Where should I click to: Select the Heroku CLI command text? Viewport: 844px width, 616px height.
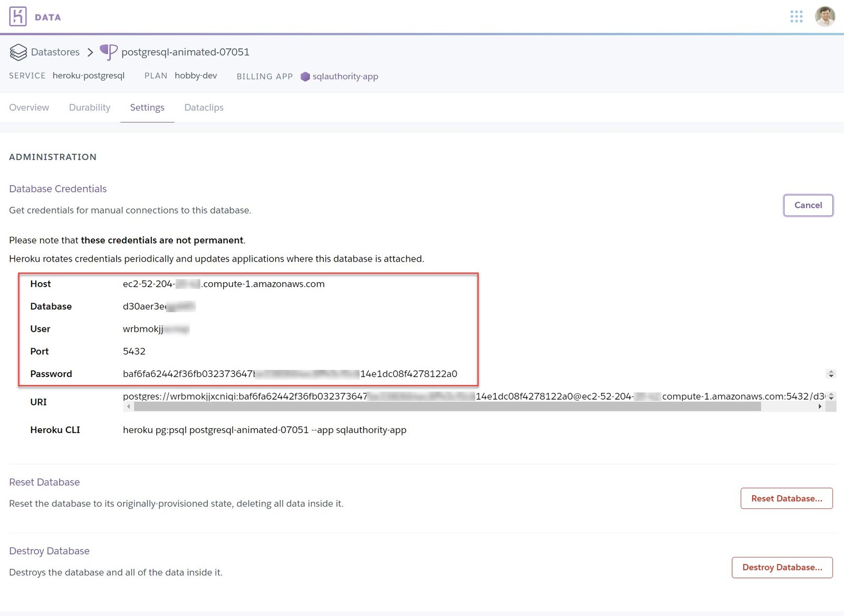(x=264, y=430)
